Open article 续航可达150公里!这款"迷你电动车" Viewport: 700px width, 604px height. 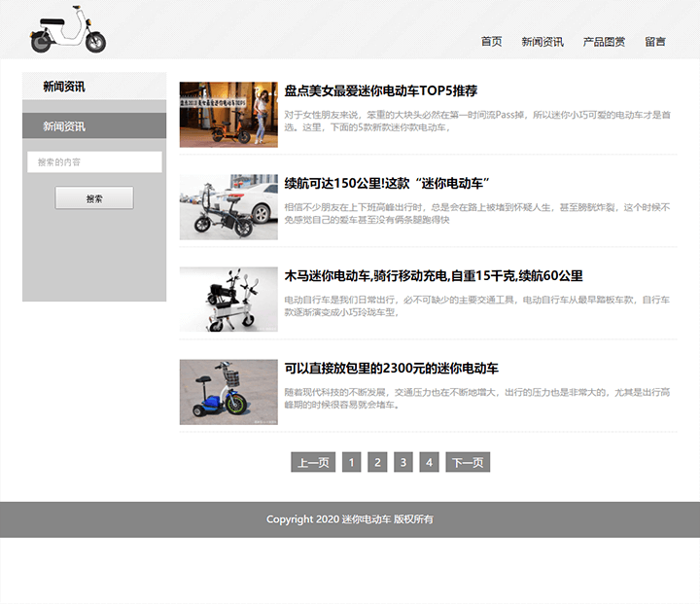click(386, 184)
